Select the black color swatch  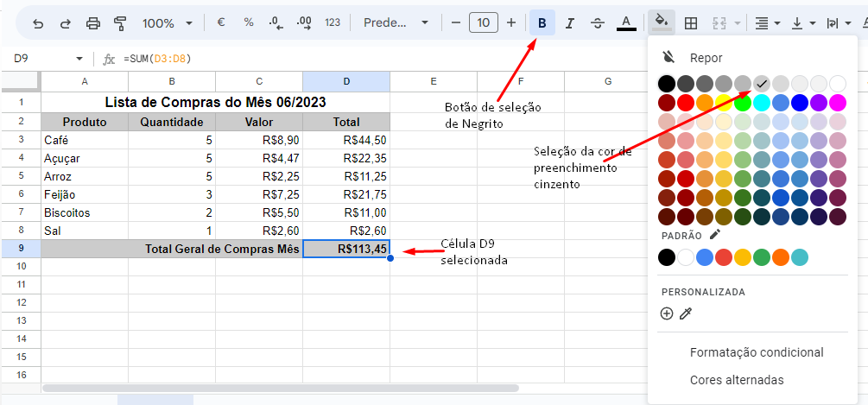tap(666, 84)
